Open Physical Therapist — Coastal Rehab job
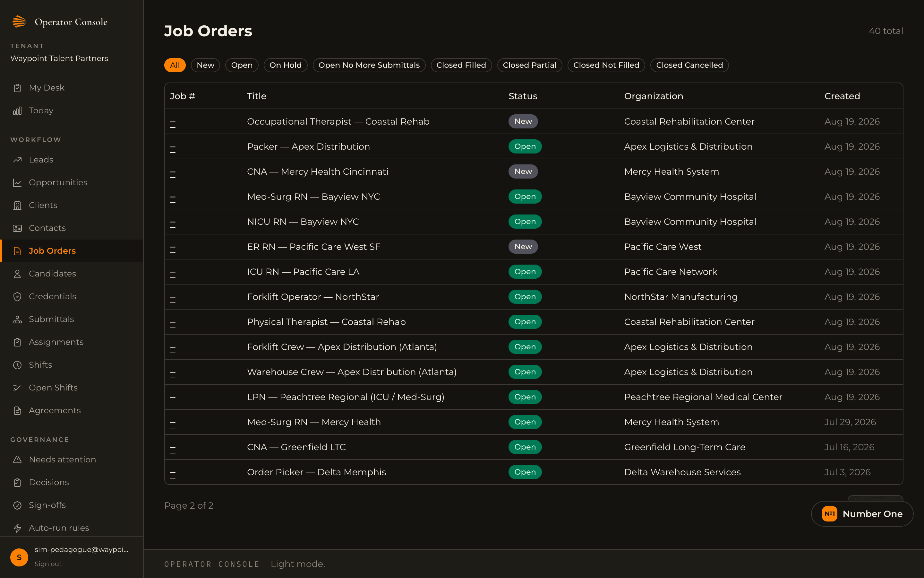Viewport: 924px width, 578px height. [327, 322]
